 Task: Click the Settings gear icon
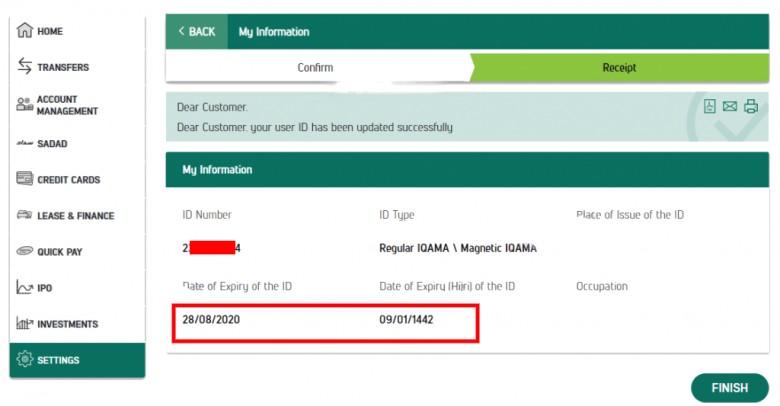pyautogui.click(x=24, y=359)
